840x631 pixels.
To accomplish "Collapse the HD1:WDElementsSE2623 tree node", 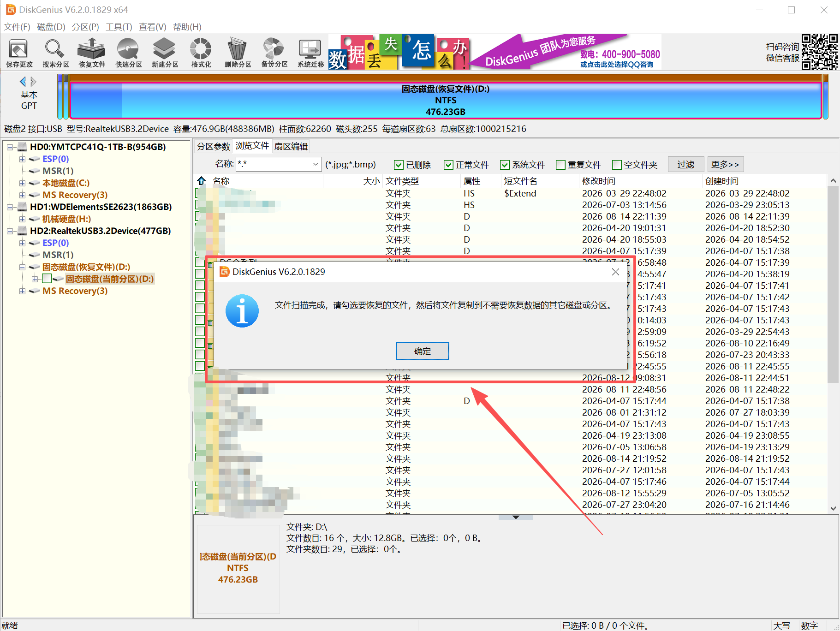I will pos(10,207).
